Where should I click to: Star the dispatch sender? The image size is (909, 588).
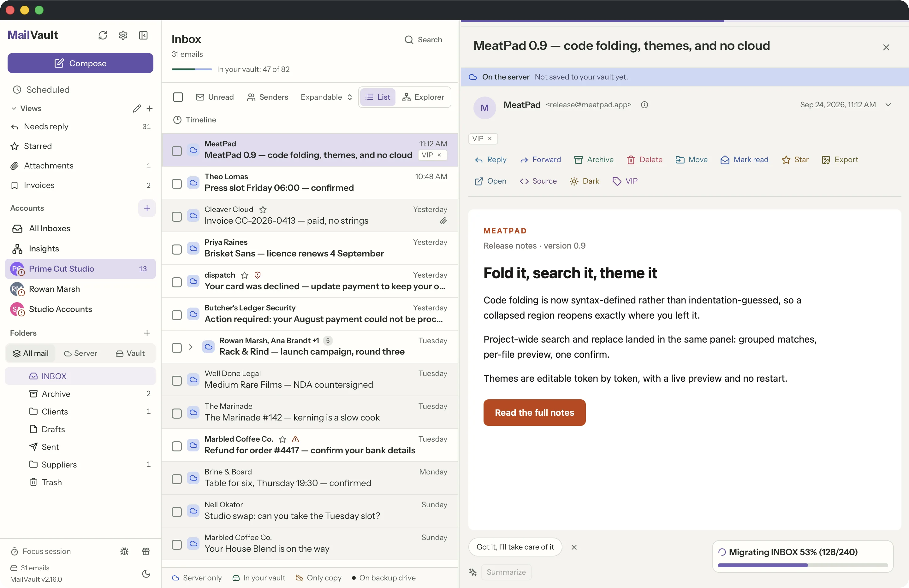[244, 275]
